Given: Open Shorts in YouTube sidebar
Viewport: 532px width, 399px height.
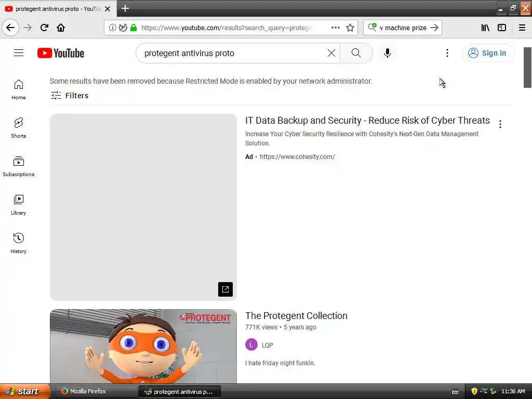Looking at the screenshot, I should click(19, 128).
